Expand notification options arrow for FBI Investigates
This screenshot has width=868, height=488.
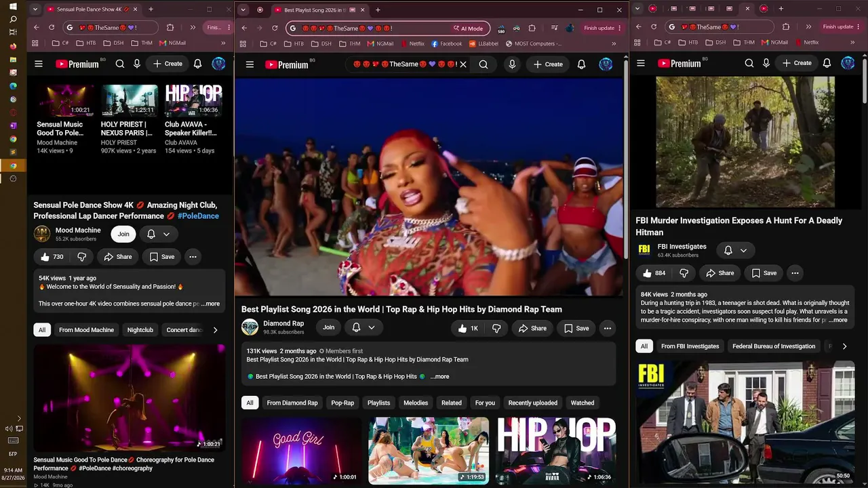tap(743, 250)
